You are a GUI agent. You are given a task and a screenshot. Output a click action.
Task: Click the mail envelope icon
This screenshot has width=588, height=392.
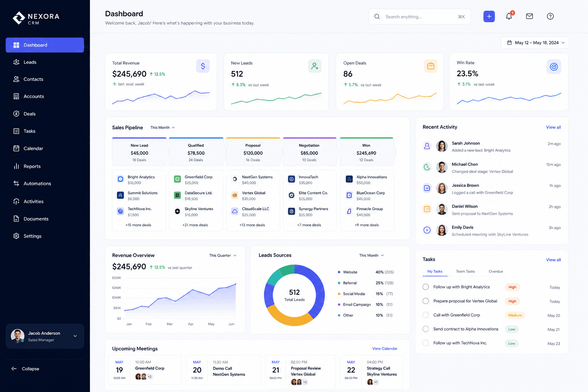[x=529, y=16]
